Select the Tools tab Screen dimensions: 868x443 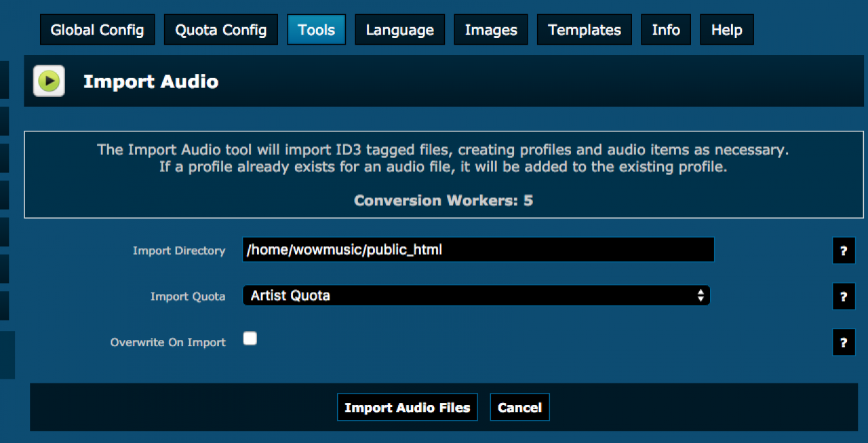[316, 30]
